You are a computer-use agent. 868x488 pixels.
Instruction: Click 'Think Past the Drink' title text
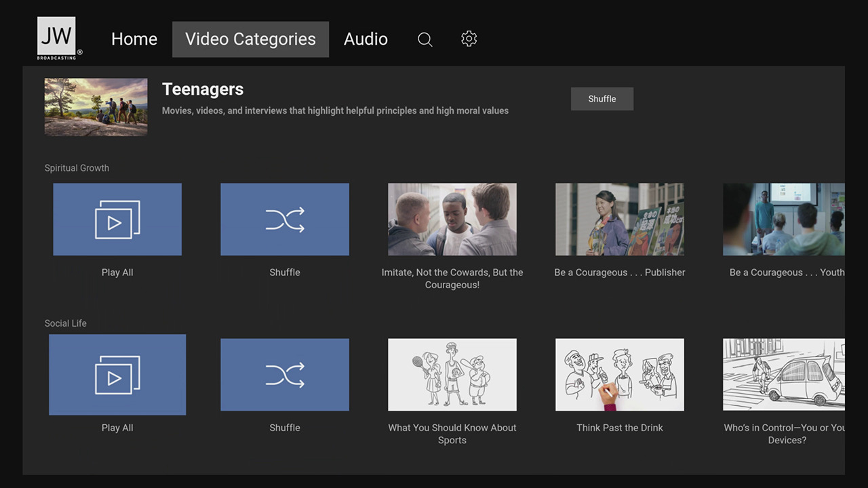620,428
